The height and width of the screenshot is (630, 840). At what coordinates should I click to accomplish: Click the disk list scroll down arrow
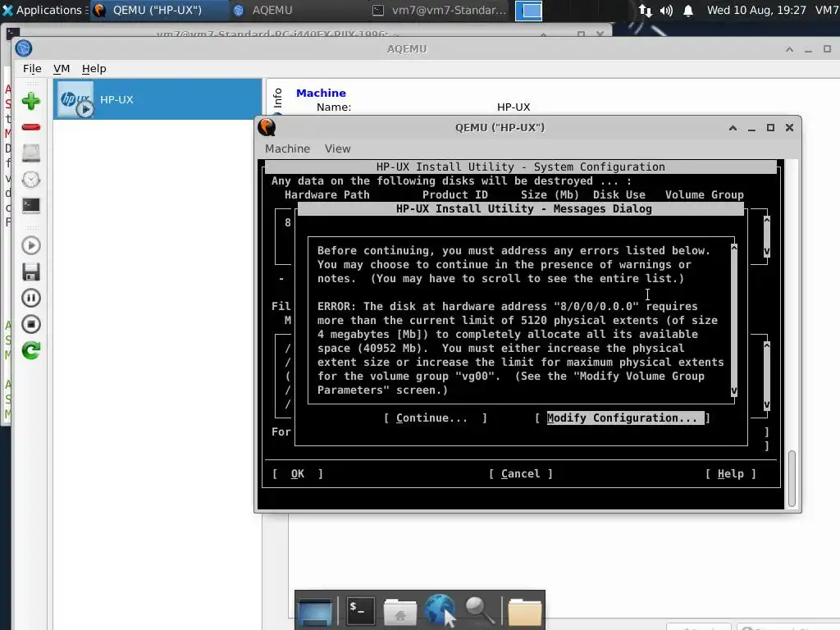coord(767,251)
